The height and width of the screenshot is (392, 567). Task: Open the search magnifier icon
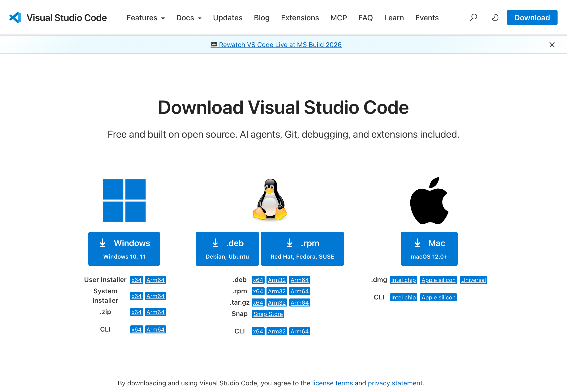[x=473, y=17]
